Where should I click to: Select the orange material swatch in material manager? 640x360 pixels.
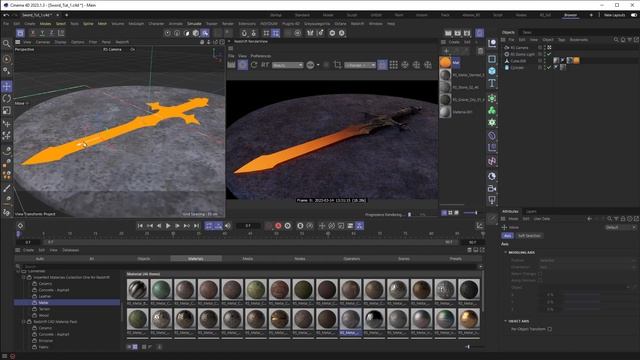445,62
